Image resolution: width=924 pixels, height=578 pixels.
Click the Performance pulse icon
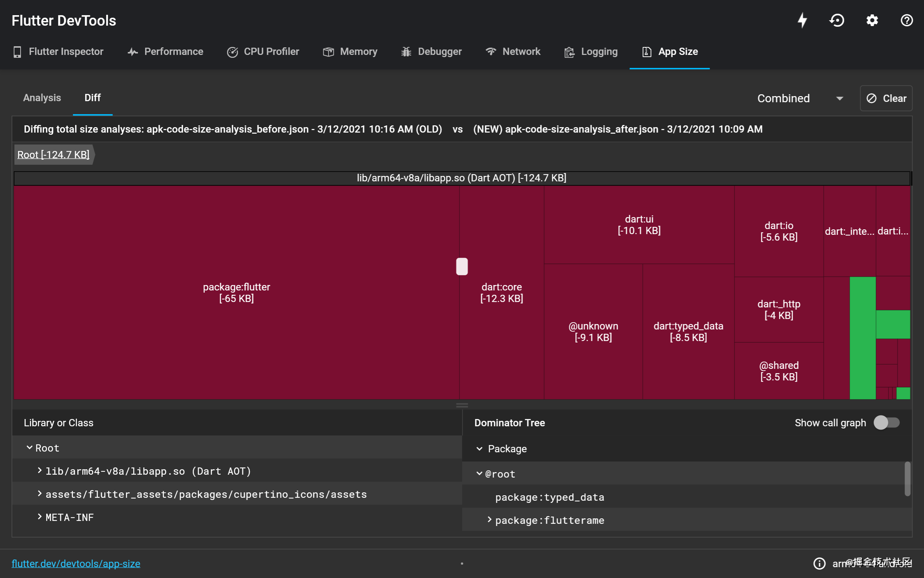point(132,52)
